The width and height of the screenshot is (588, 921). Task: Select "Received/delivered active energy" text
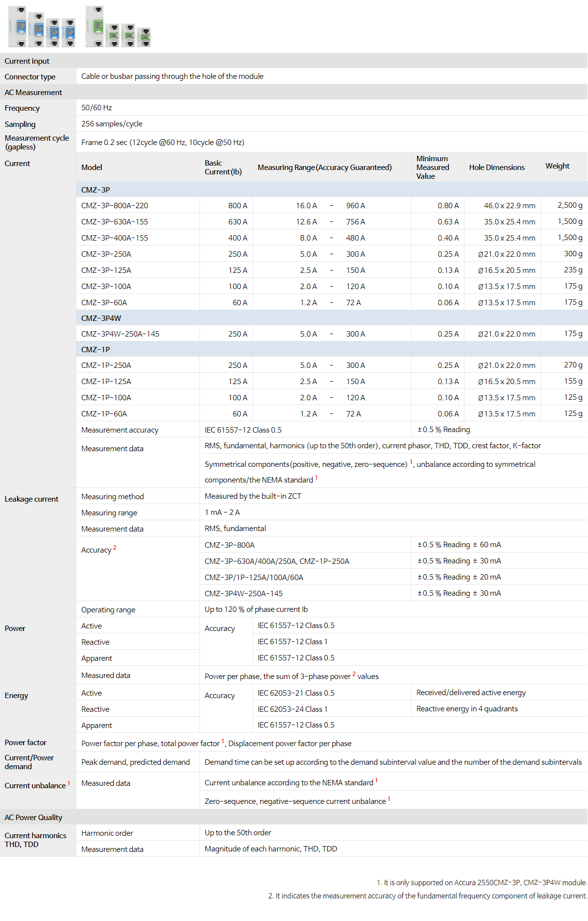pos(471,693)
